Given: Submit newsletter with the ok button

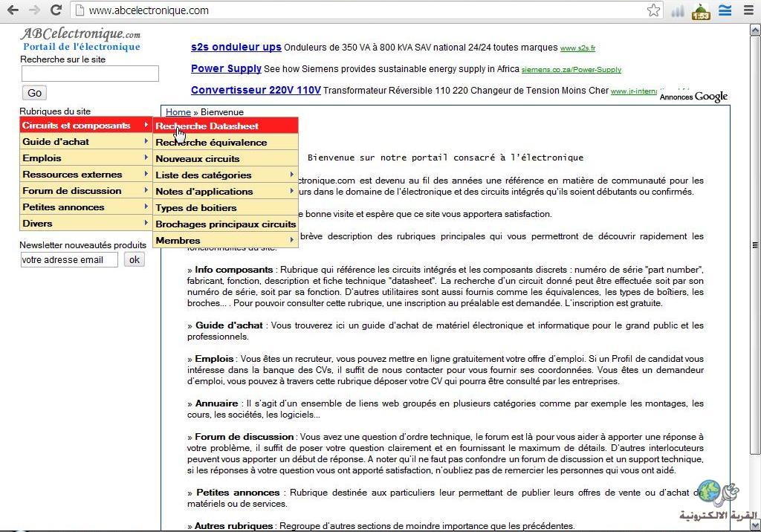Looking at the screenshot, I should pos(135,260).
